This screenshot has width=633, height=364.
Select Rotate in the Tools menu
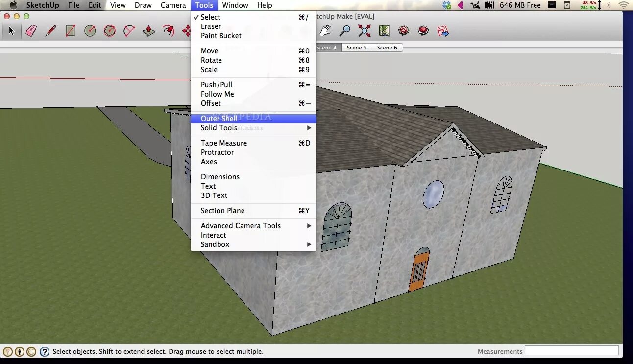(253, 60)
